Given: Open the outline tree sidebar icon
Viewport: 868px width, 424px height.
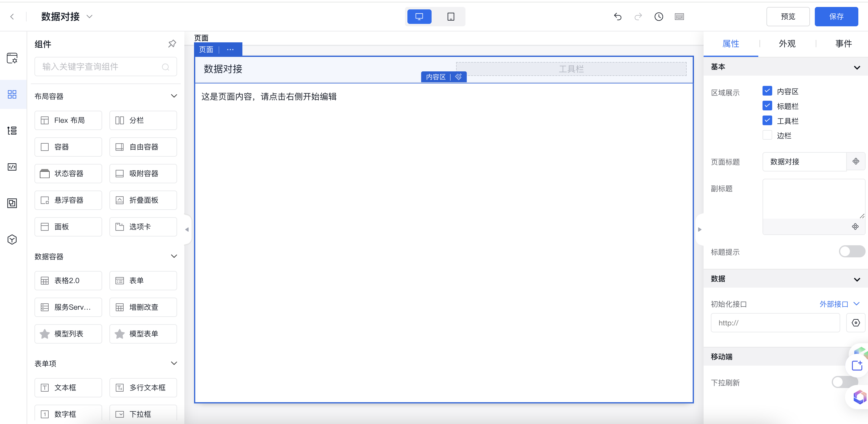Looking at the screenshot, I should point(12,130).
